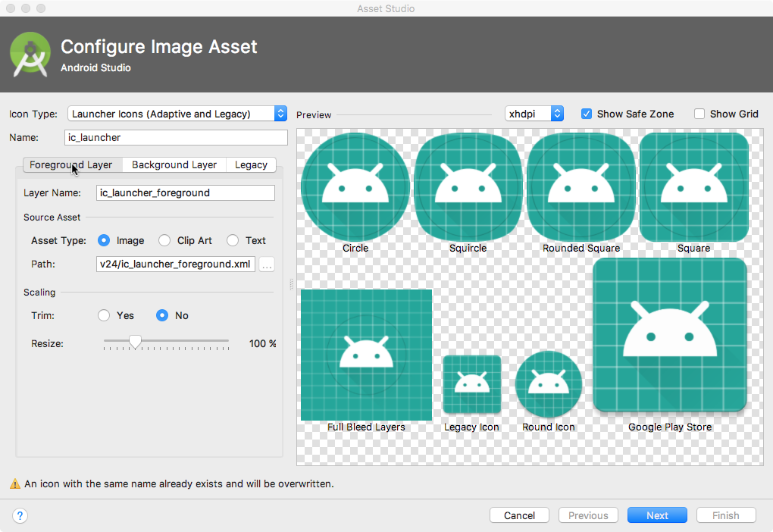Open the Icon Type dropdown
Screen dimensions: 773x532
coord(177,114)
